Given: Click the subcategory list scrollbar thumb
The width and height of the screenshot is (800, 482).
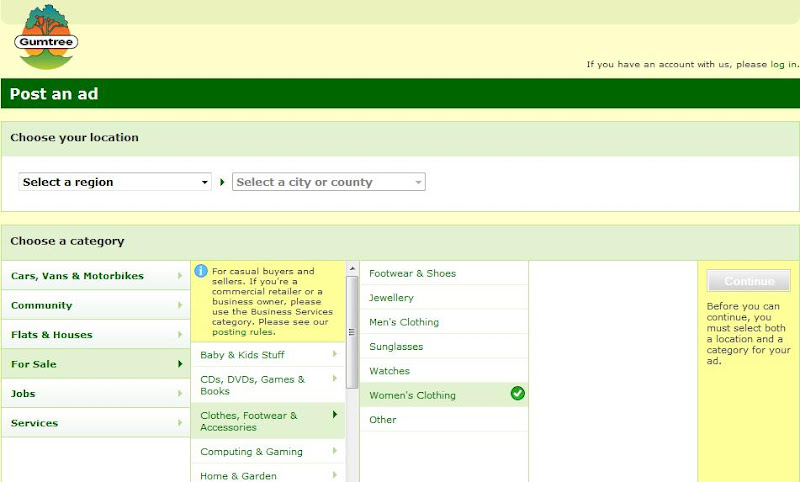Looking at the screenshot, I should [352, 333].
